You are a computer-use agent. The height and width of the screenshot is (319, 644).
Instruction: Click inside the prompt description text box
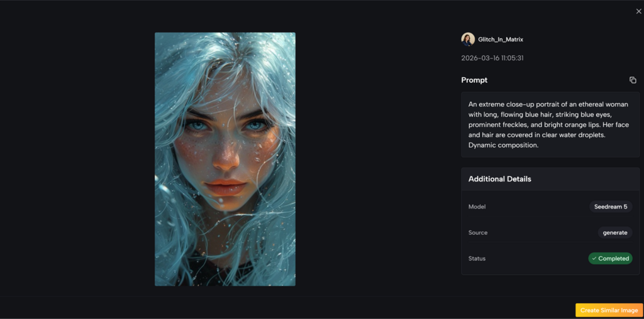pyautogui.click(x=550, y=124)
